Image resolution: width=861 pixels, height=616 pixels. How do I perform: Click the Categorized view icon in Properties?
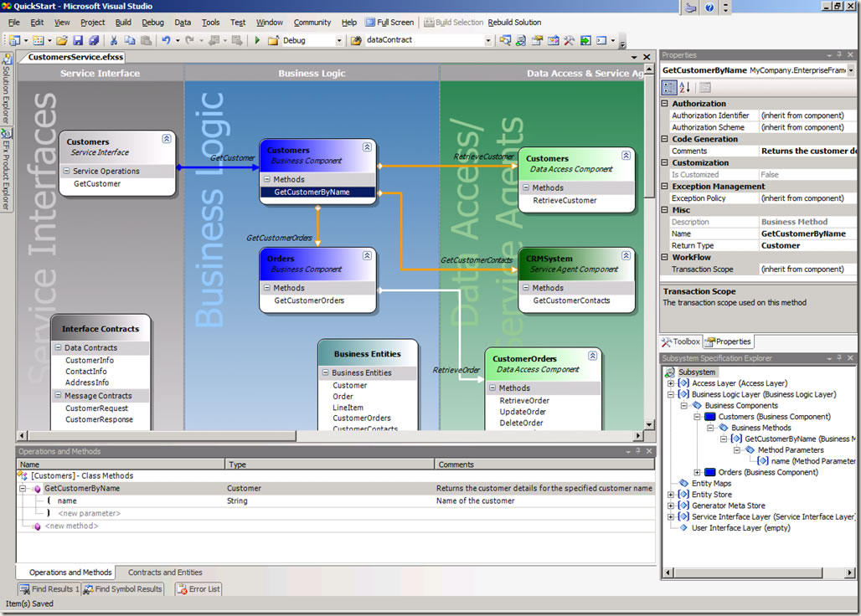(x=669, y=87)
